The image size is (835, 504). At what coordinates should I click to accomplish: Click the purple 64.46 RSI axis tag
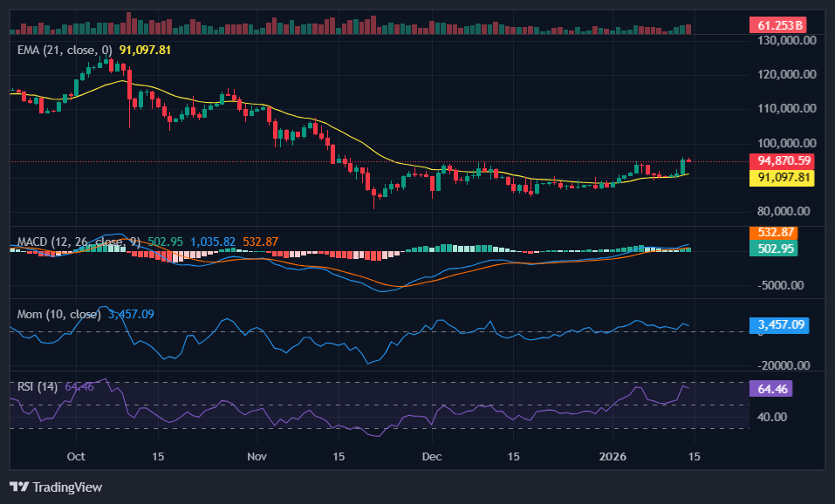point(770,388)
